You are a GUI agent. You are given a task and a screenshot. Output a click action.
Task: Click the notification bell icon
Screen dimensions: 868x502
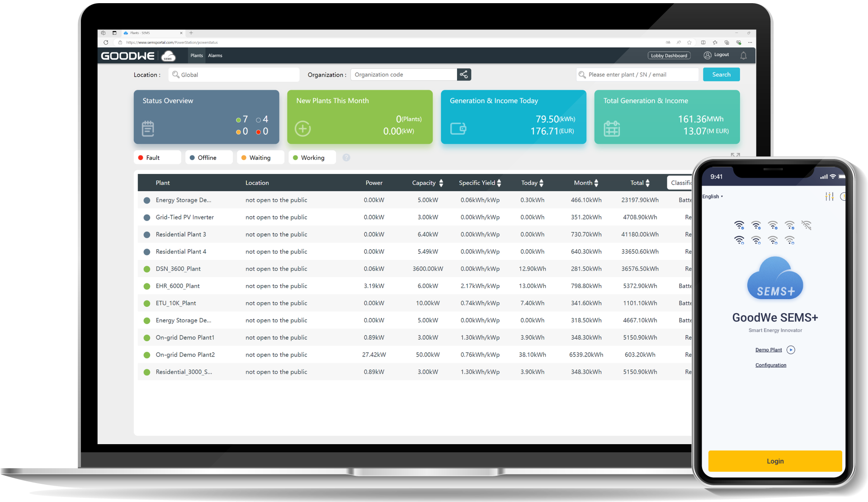(x=743, y=56)
